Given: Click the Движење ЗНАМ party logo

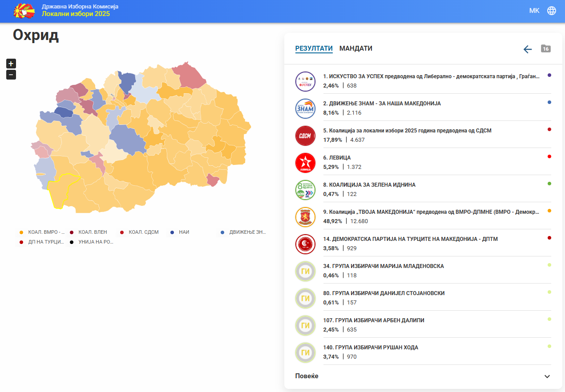Looking at the screenshot, I should tap(305, 108).
